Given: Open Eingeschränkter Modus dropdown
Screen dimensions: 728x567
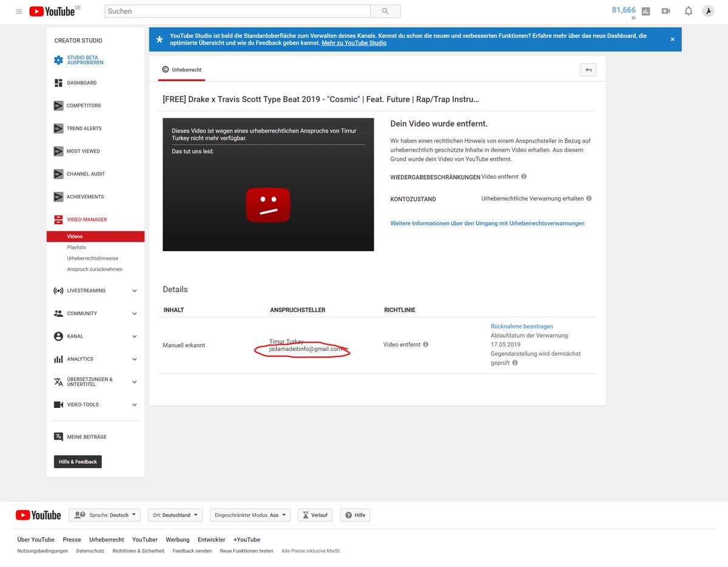Looking at the screenshot, I should click(x=251, y=515).
